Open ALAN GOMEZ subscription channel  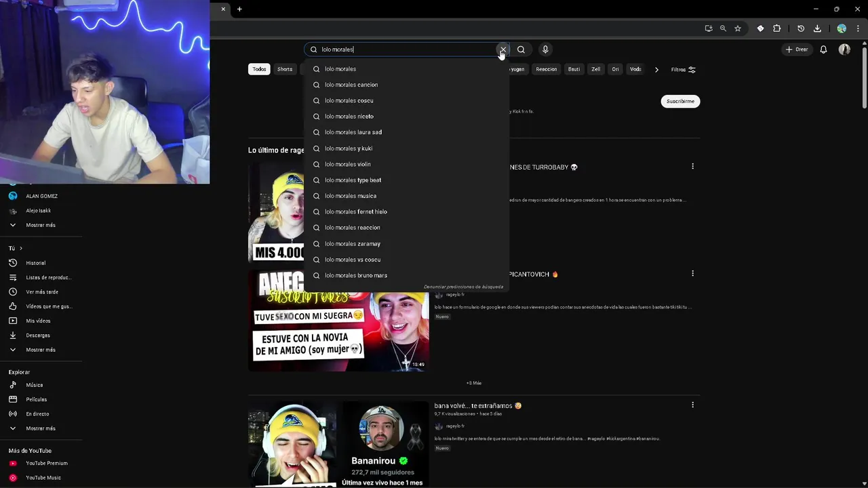point(41,196)
